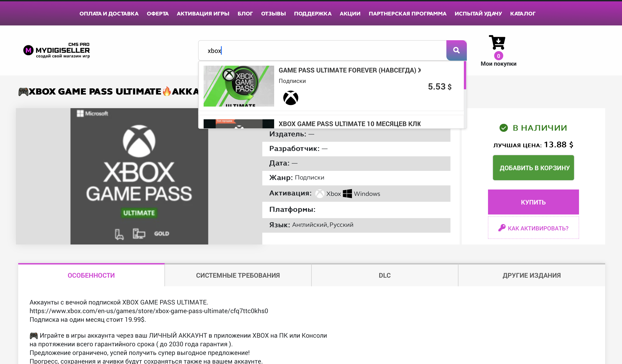Click the xbox.com store URL text
Image resolution: width=622 pixels, height=364 pixels.
pyautogui.click(x=149, y=311)
